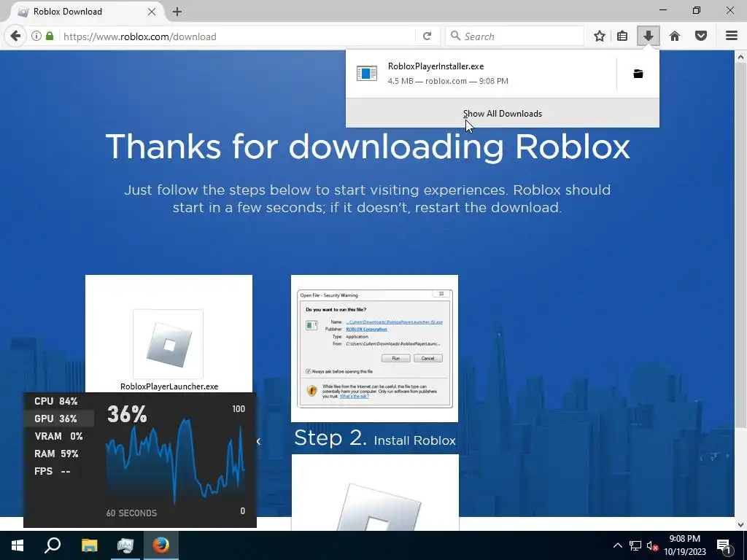Click the Security Warning dialog thumbnail image
Screen dimensions: 747x560
pos(374,348)
